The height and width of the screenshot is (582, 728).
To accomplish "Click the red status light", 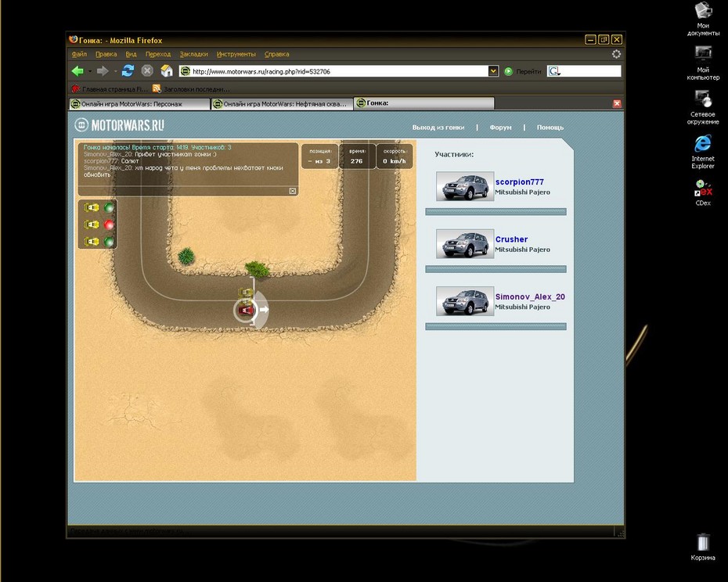I will click(109, 225).
